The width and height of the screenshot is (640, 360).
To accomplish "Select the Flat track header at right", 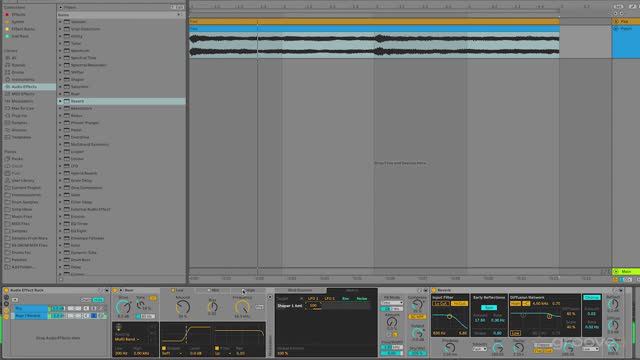I will coord(626,21).
